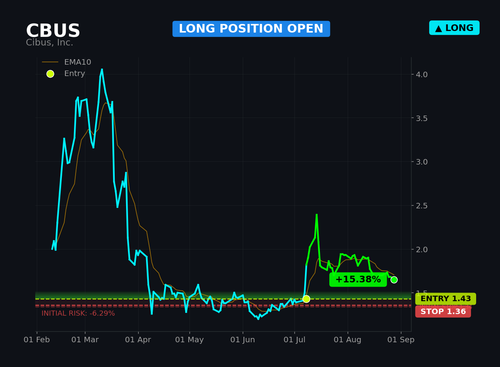Click the Cibus, Inc. company name
This screenshot has width=500, height=367.
tap(49, 43)
